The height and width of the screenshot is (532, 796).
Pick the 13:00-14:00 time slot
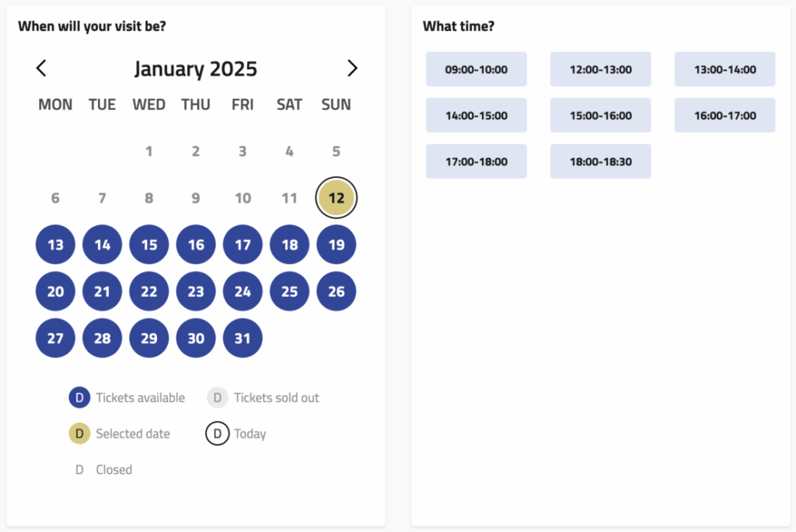pos(724,69)
